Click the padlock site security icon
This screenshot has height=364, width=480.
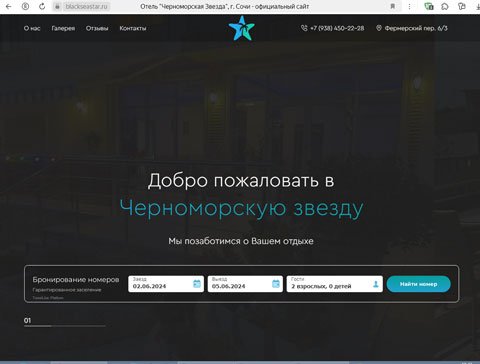[x=57, y=6]
